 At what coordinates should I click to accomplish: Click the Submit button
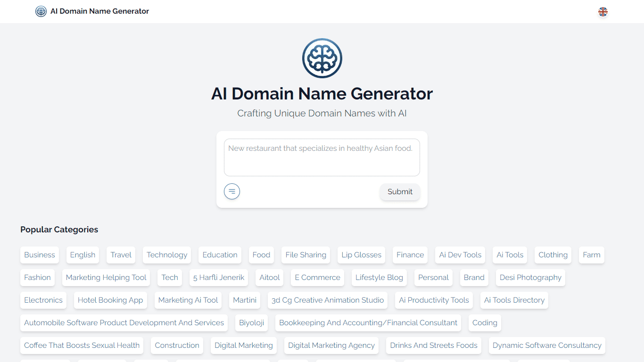(x=399, y=192)
